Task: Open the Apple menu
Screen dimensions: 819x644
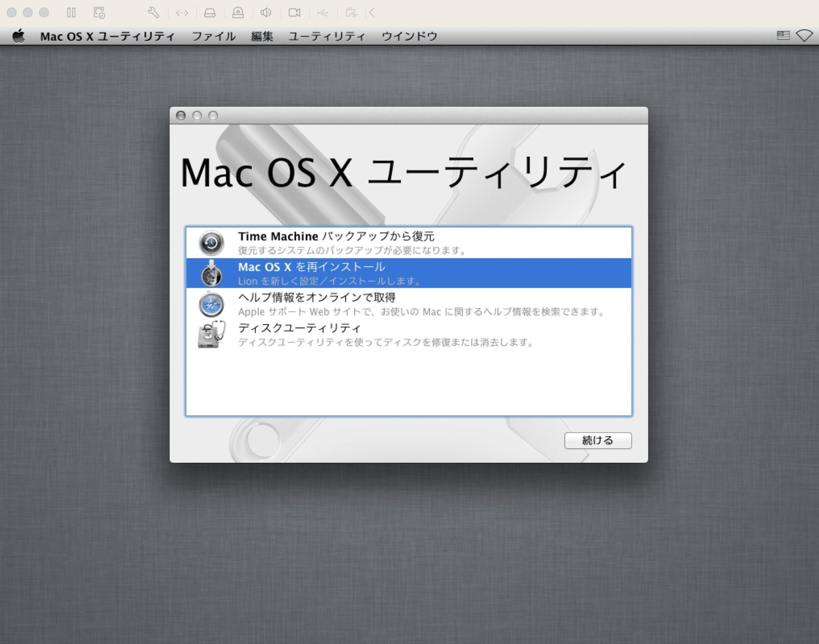Action: tap(18, 36)
